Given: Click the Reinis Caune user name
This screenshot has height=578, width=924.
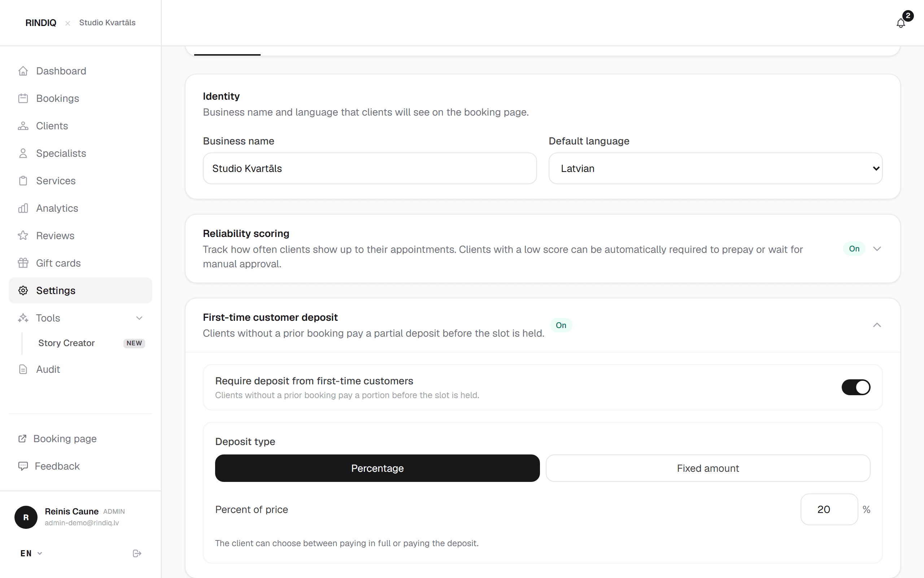Looking at the screenshot, I should pos(72,512).
